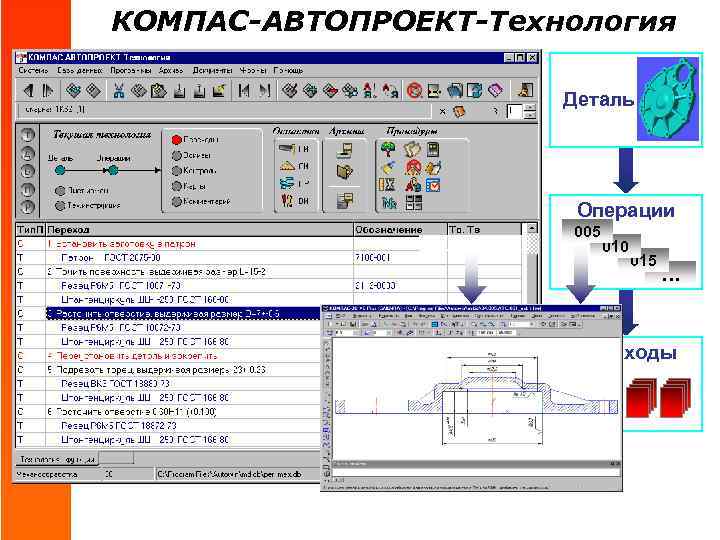This screenshot has width=720, height=540.
Task: Select row 'Точить поверхность выдерживая размер'
Action: tap(269, 272)
